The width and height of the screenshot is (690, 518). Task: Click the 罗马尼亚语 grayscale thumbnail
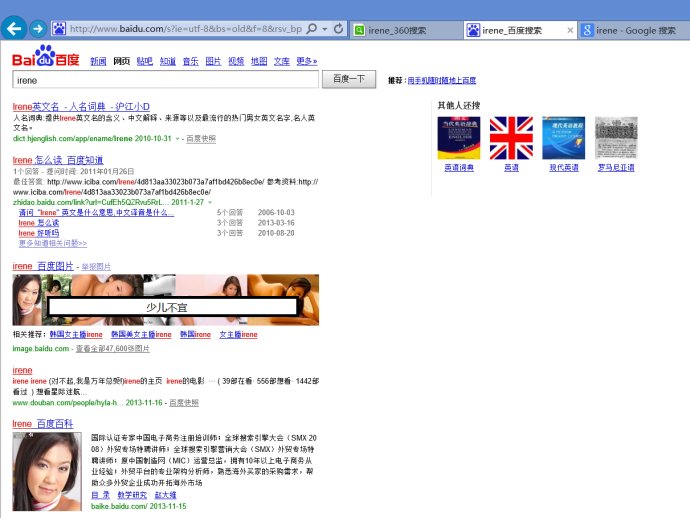(x=616, y=138)
